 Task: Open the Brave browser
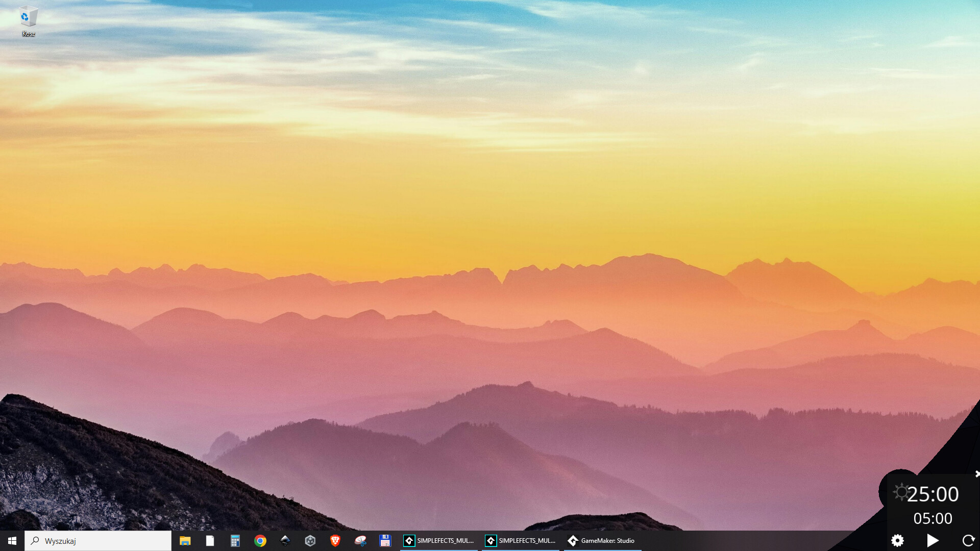click(335, 540)
